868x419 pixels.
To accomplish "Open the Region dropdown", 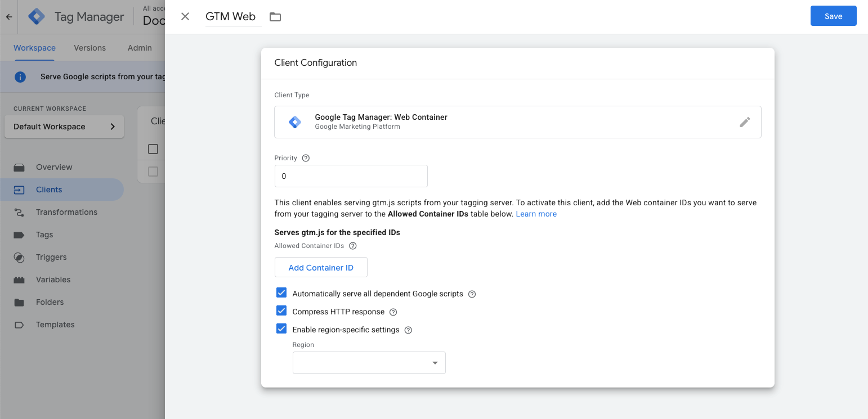I will pos(369,363).
